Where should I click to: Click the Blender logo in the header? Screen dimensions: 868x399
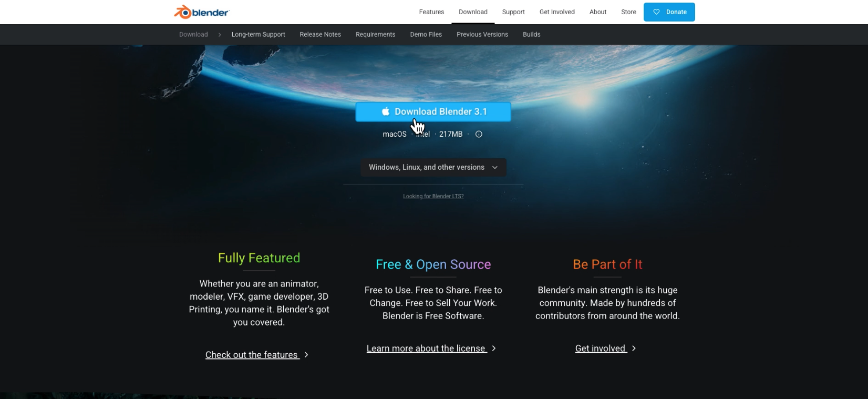(x=202, y=12)
